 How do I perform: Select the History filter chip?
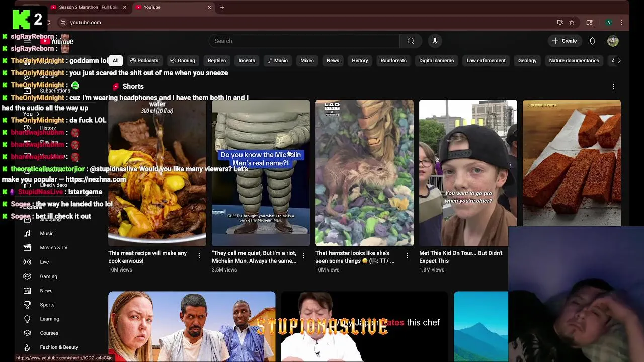(360, 60)
